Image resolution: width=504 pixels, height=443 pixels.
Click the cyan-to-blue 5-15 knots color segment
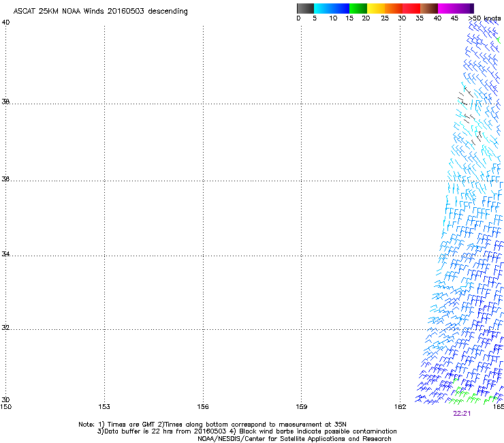(x=332, y=8)
